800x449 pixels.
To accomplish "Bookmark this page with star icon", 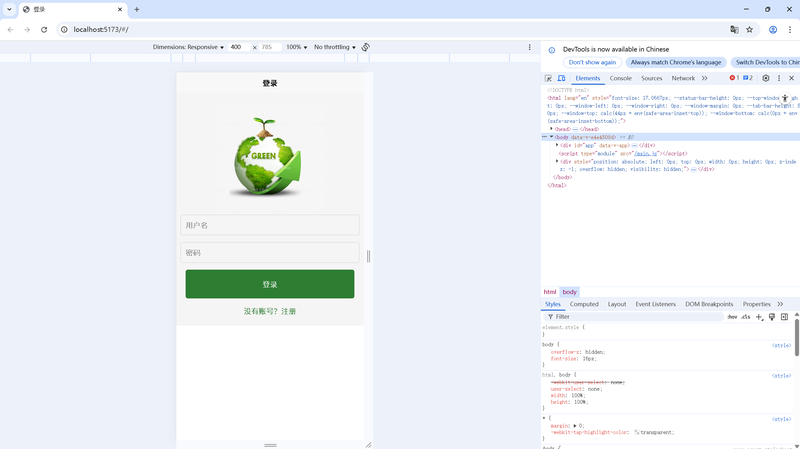I will click(x=749, y=30).
